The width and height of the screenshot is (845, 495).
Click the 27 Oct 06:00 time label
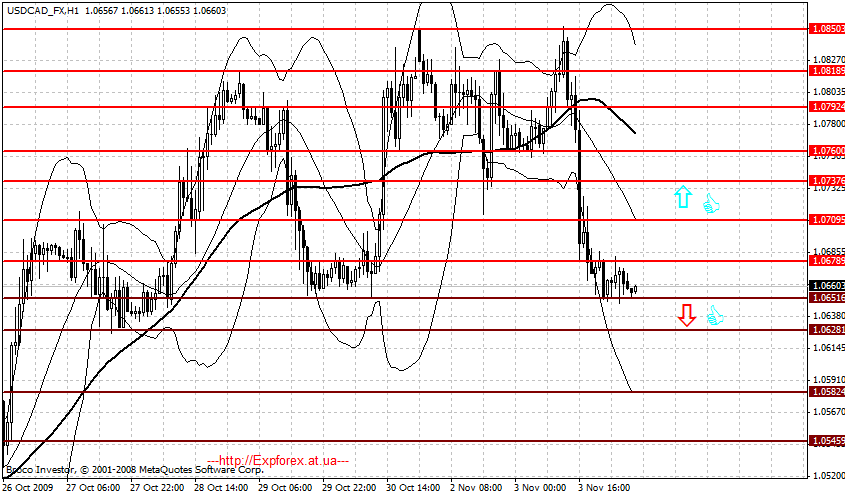coord(93,487)
